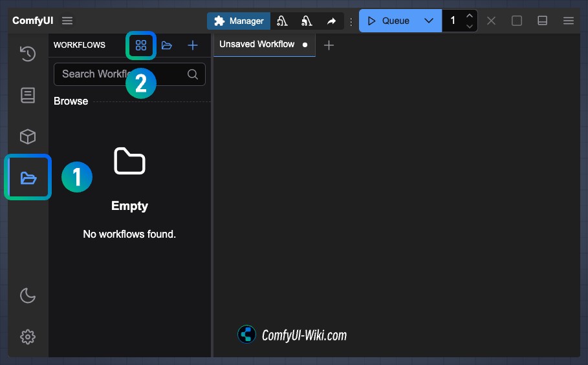Open the ComfyUI hamburger menu beside logo
The image size is (588, 365).
click(x=67, y=21)
